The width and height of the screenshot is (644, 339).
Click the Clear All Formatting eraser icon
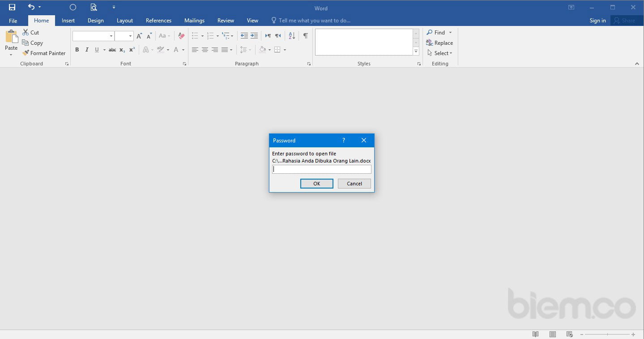tap(181, 36)
